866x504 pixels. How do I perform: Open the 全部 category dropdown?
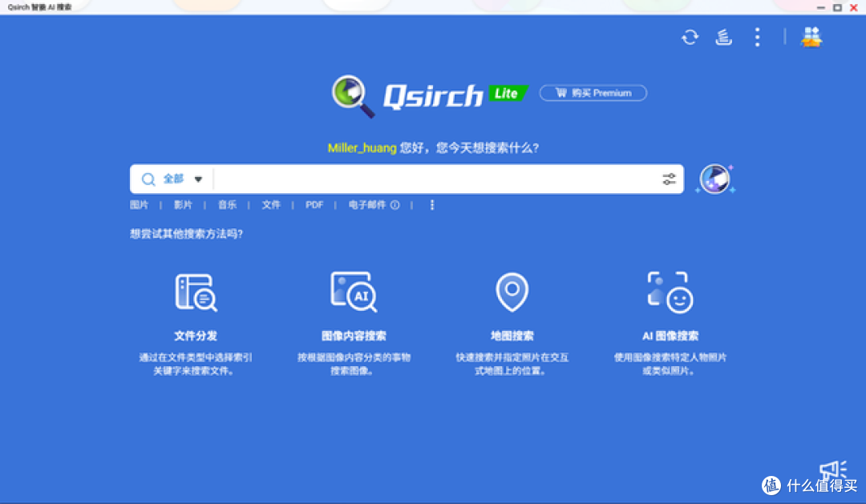coord(183,179)
